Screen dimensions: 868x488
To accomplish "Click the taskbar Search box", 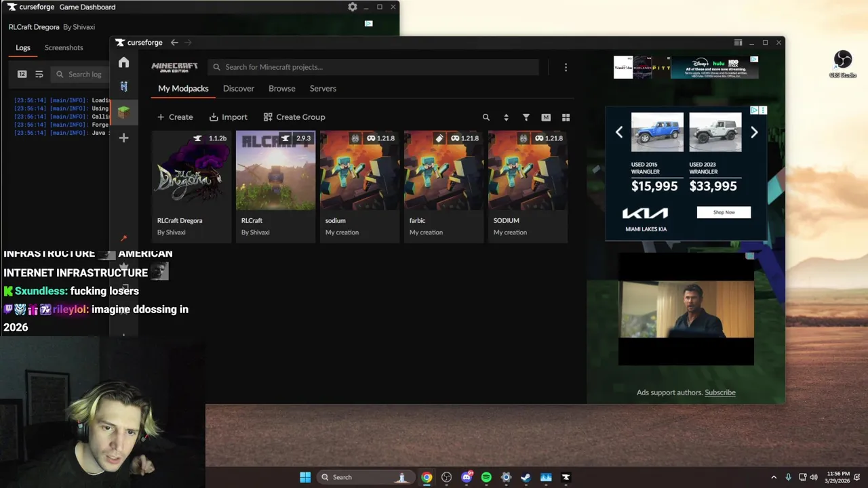I will (366, 477).
